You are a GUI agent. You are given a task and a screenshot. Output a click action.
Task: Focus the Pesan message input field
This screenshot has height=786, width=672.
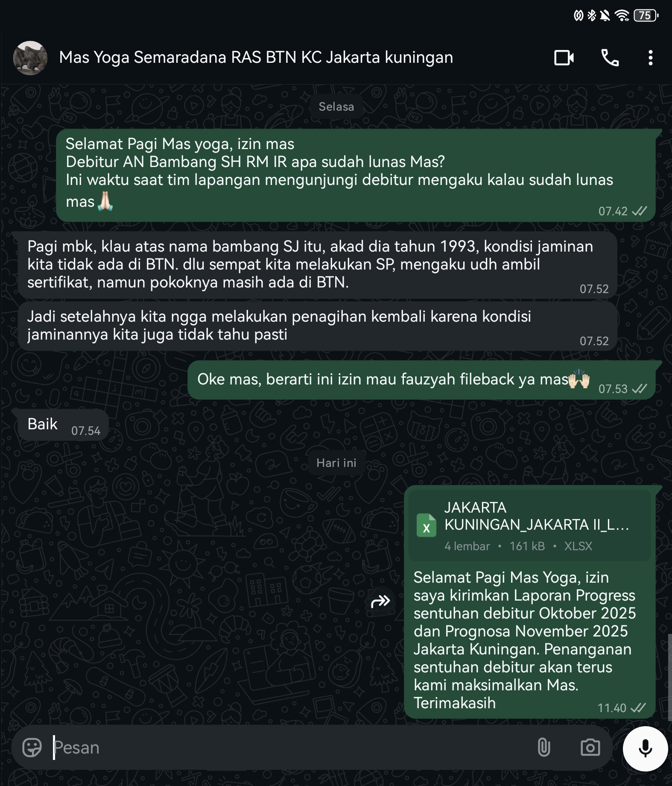290,748
